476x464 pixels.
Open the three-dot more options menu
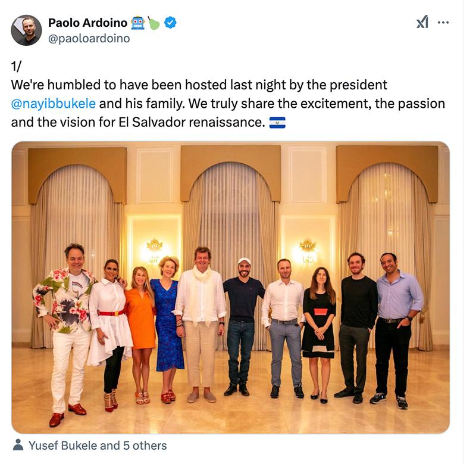443,23
